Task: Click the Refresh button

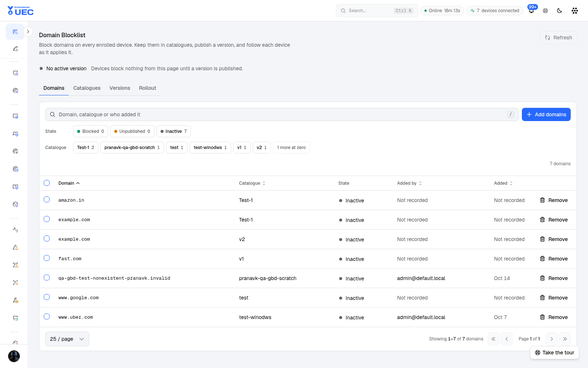Action: [x=558, y=38]
